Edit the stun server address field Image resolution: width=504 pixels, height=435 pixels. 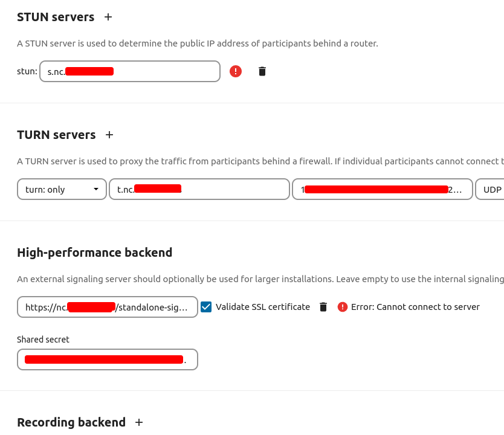coord(129,71)
